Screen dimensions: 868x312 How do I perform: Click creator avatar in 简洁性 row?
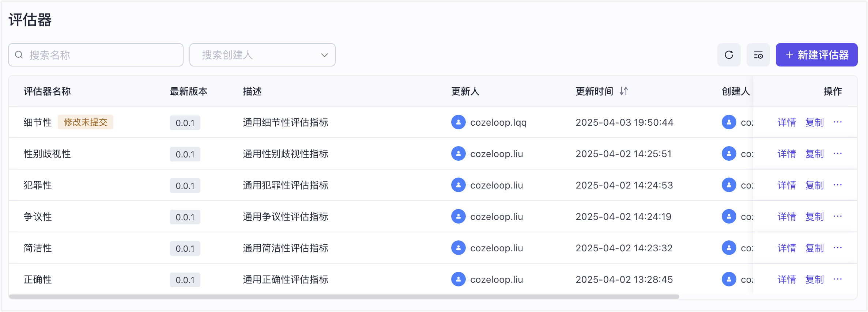(729, 248)
